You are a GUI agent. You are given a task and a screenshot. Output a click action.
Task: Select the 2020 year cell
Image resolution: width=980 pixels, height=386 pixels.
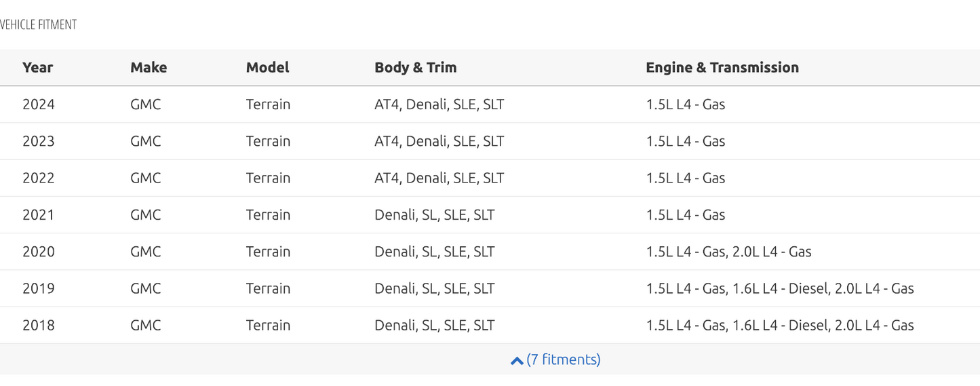[39, 252]
